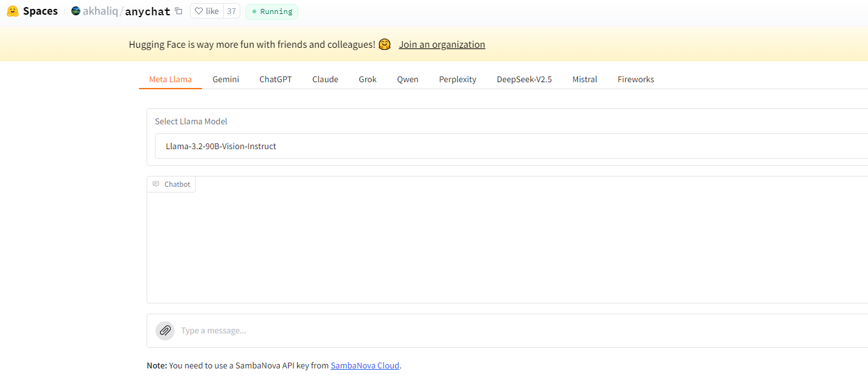Image resolution: width=868 pixels, height=385 pixels.
Task: Click the paperclip attach file icon
Action: click(165, 330)
